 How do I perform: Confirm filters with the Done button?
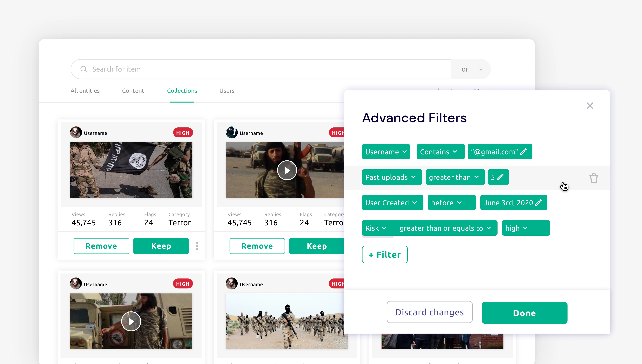pos(524,313)
